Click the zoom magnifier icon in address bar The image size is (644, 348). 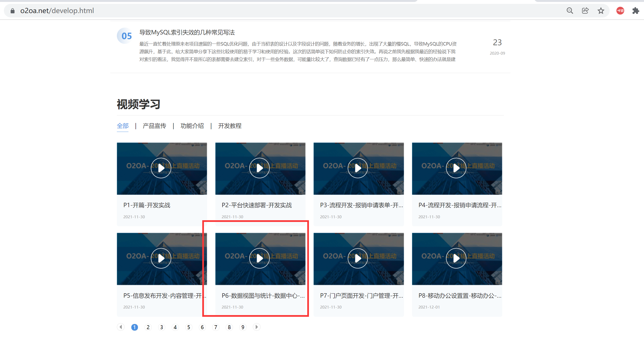coord(569,10)
